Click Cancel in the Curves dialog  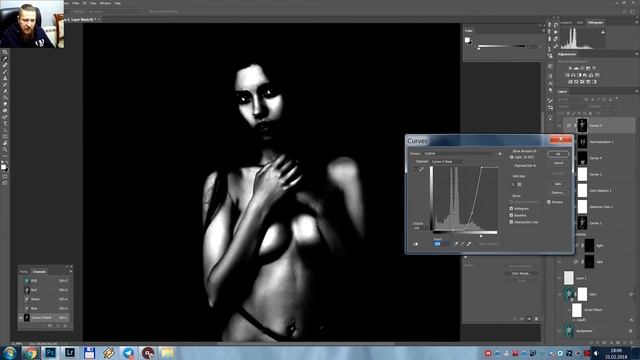click(558, 163)
